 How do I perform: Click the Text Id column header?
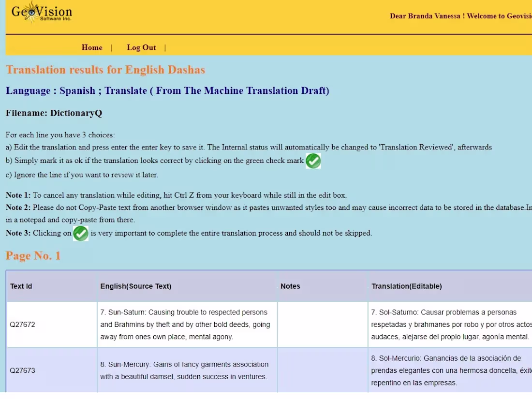[21, 286]
